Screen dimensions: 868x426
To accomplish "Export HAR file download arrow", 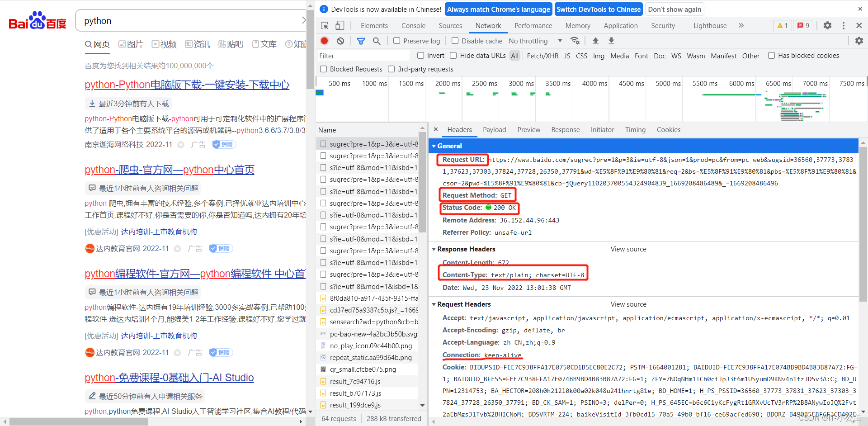I will 611,41.
